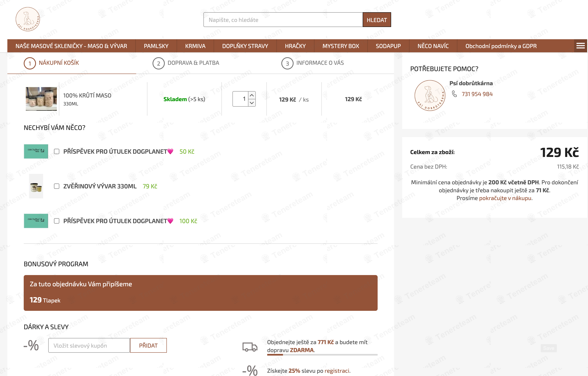The width and height of the screenshot is (588, 376).
Task: Tick the 50 Kč Dogplanet shelter contribution checkbox
Action: pyautogui.click(x=57, y=151)
